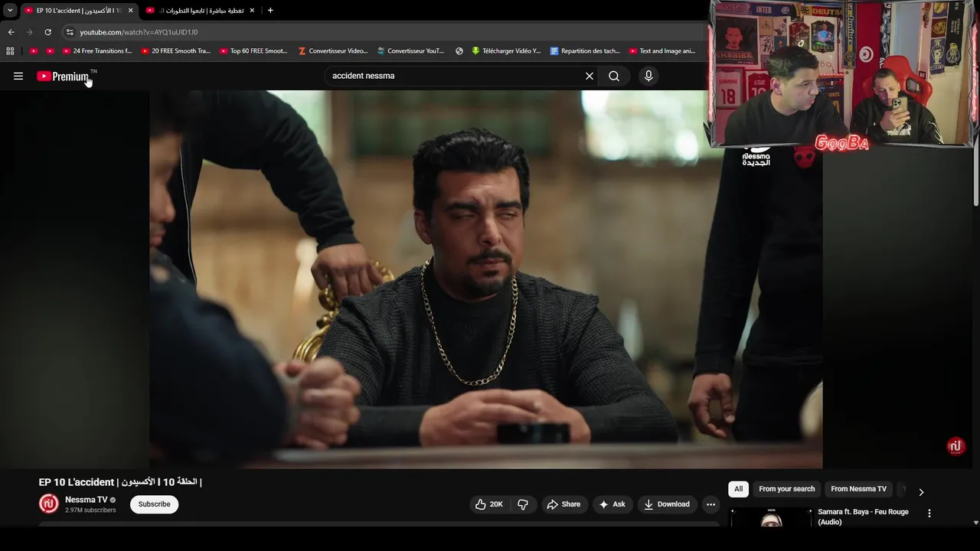
Task: Open the globe icon bookmark
Action: coord(459,51)
